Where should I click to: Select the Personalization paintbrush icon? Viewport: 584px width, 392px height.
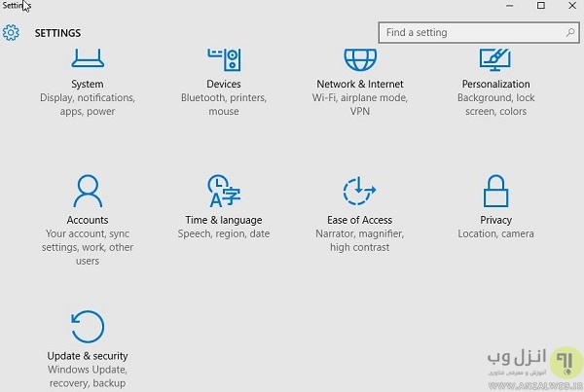[495, 58]
